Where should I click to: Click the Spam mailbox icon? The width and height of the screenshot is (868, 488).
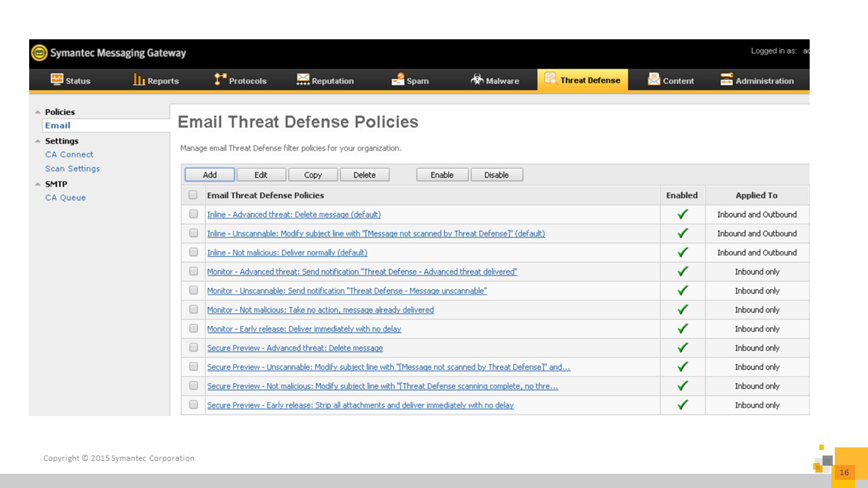coord(398,80)
